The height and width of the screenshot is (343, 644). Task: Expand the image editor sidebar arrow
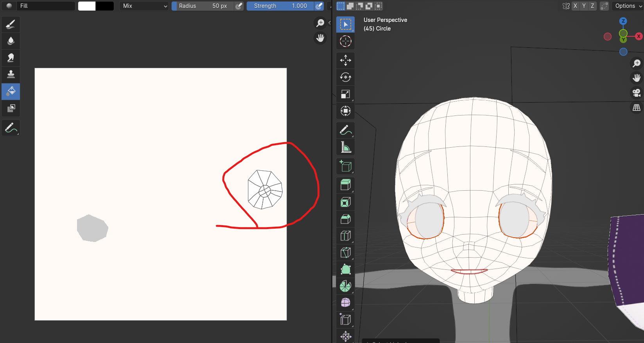(330, 23)
